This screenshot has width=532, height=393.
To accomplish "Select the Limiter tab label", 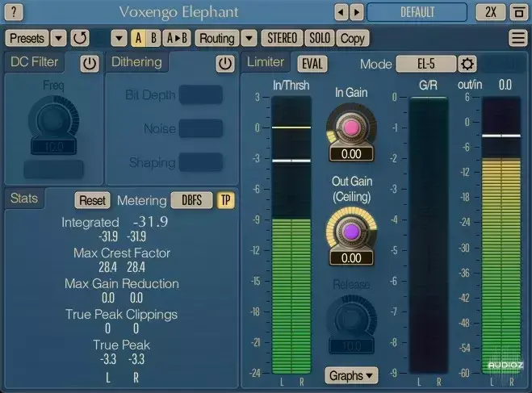I will (x=266, y=62).
